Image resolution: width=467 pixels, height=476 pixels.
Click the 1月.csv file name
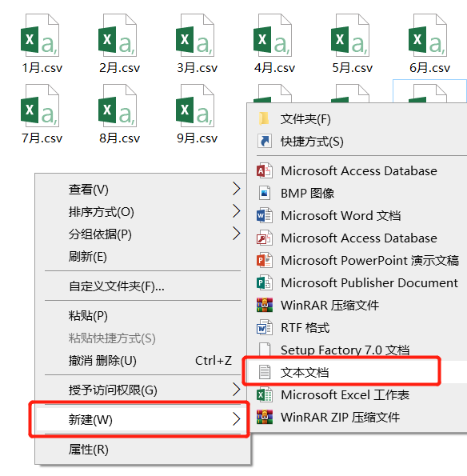(x=42, y=68)
